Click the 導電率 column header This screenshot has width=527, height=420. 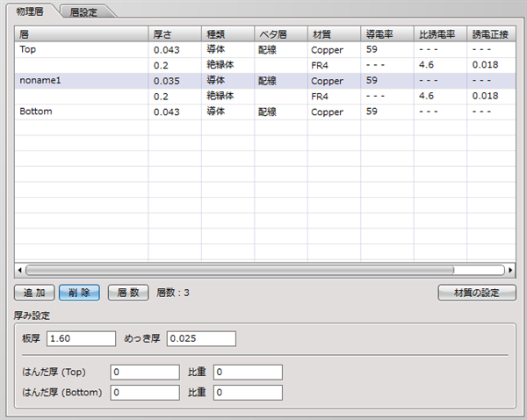coord(386,33)
